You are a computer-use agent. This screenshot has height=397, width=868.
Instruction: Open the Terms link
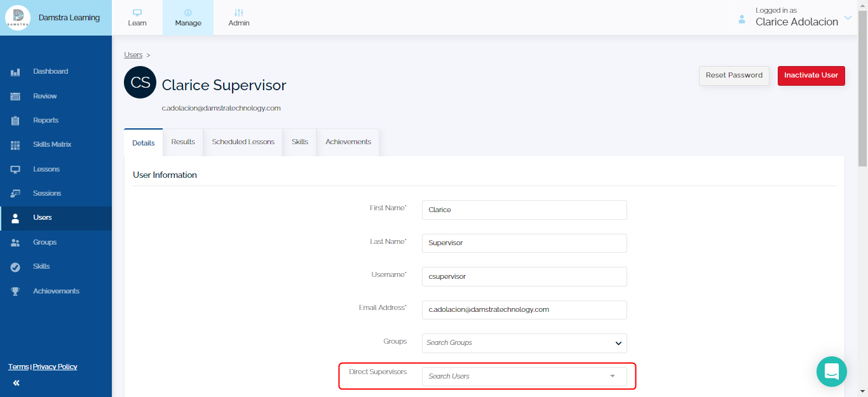18,367
